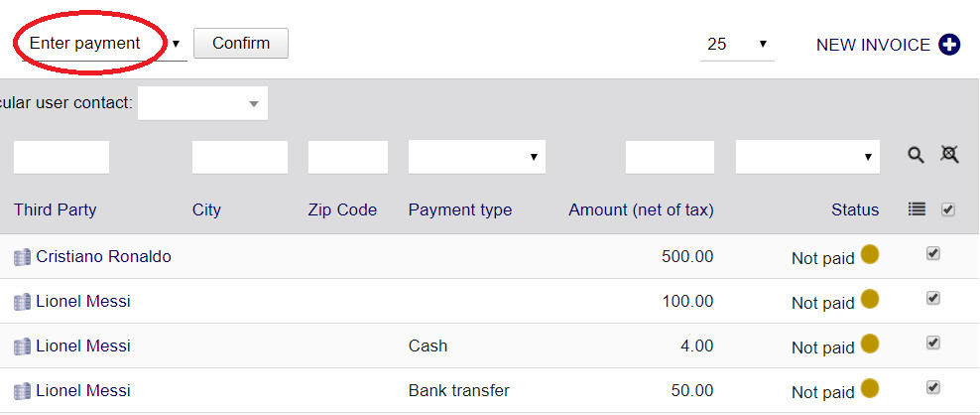Viewport: 980px width, 415px height.
Task: Uncheck the Cristiano Ronaldo row checkbox
Action: point(932,253)
